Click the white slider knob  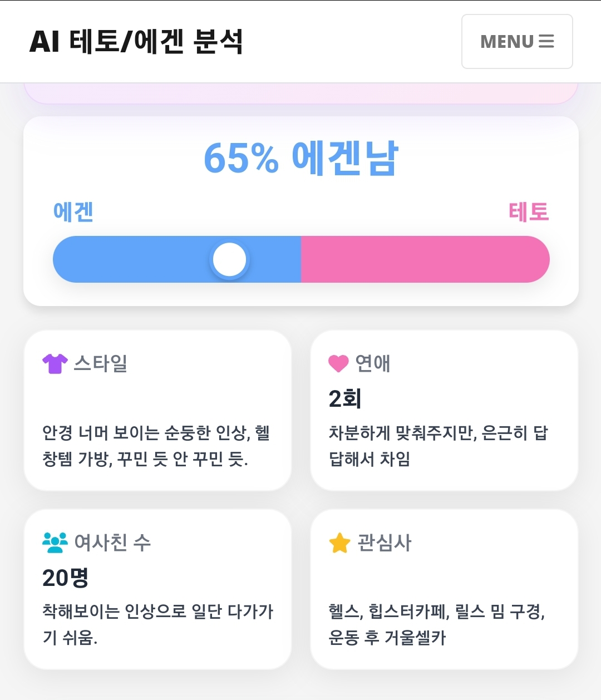coord(229,259)
